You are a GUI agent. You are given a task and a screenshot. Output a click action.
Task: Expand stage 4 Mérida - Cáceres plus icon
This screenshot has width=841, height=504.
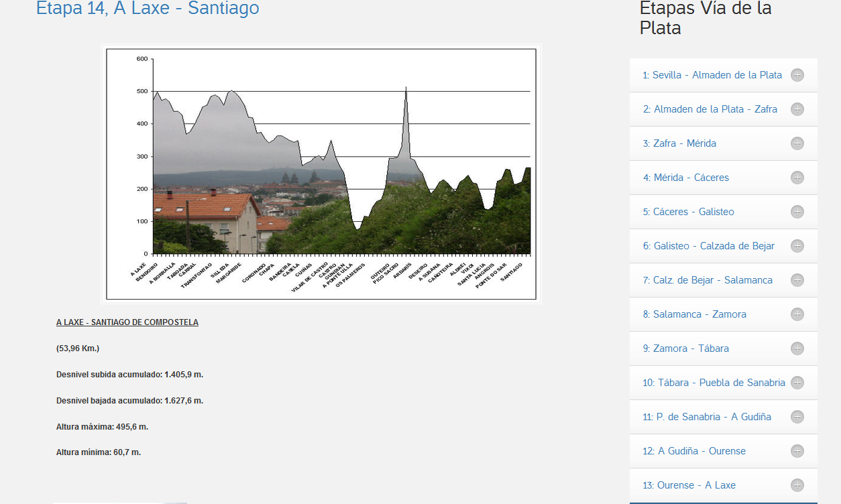click(797, 178)
